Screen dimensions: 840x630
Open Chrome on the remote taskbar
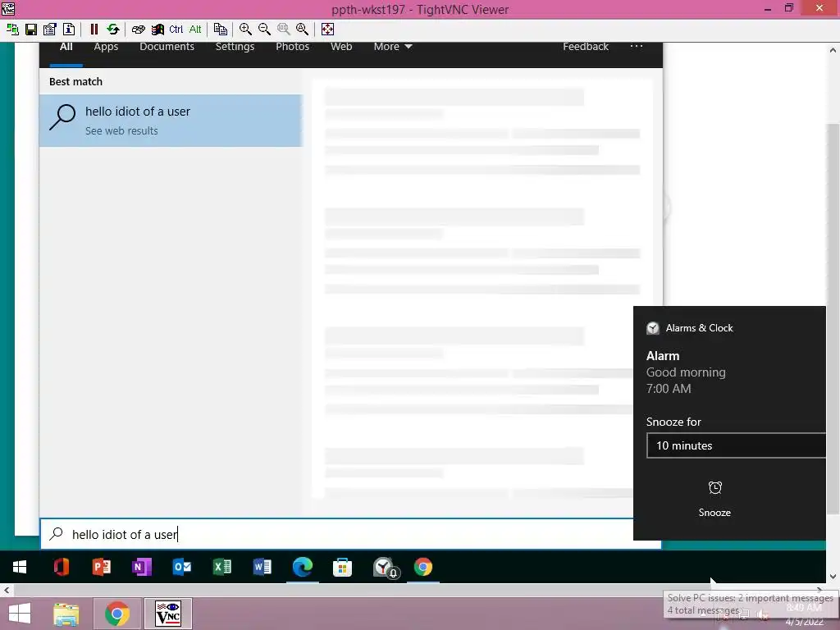click(x=423, y=567)
